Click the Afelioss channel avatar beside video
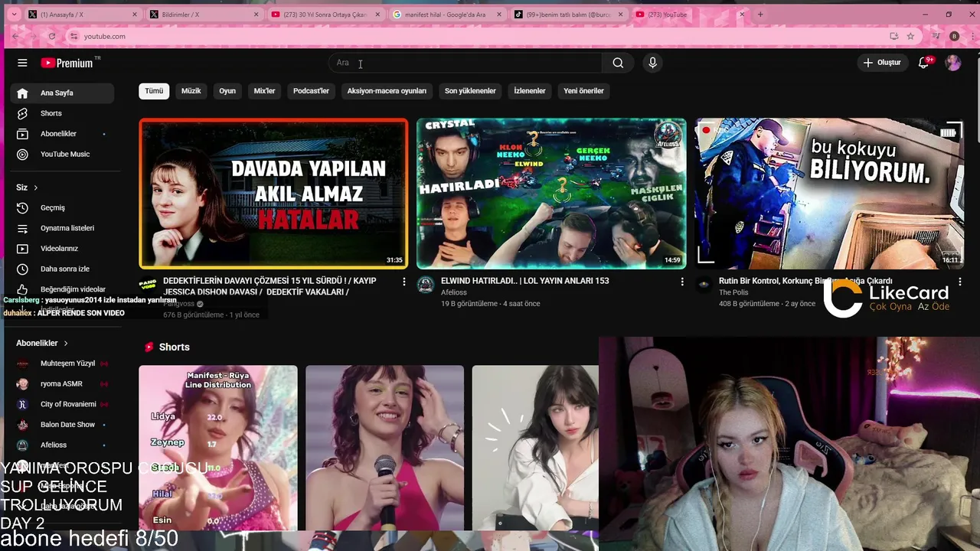980x551 pixels. (426, 285)
